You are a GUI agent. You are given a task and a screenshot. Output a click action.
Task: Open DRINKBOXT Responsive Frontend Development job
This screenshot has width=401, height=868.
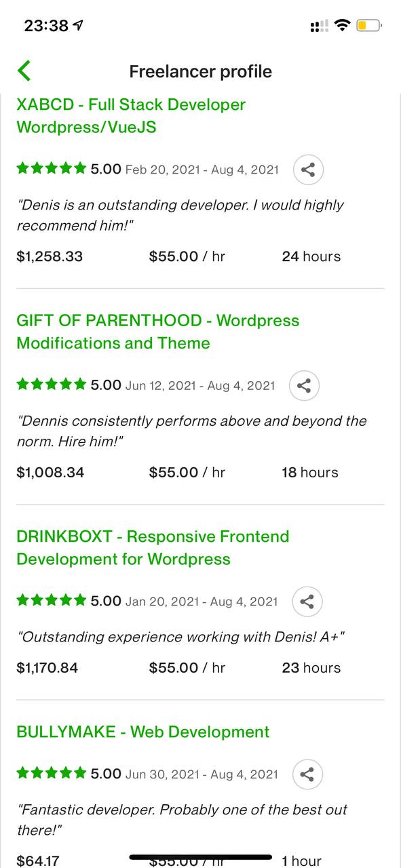[153, 548]
